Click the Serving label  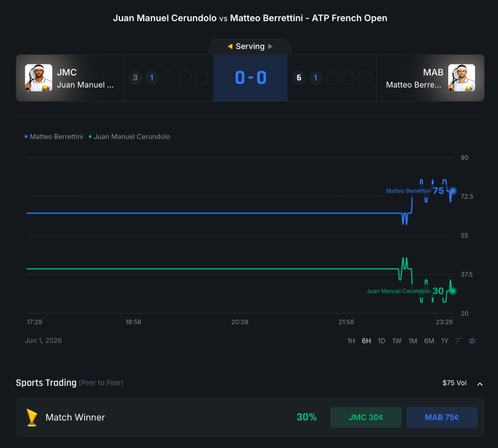pos(250,46)
